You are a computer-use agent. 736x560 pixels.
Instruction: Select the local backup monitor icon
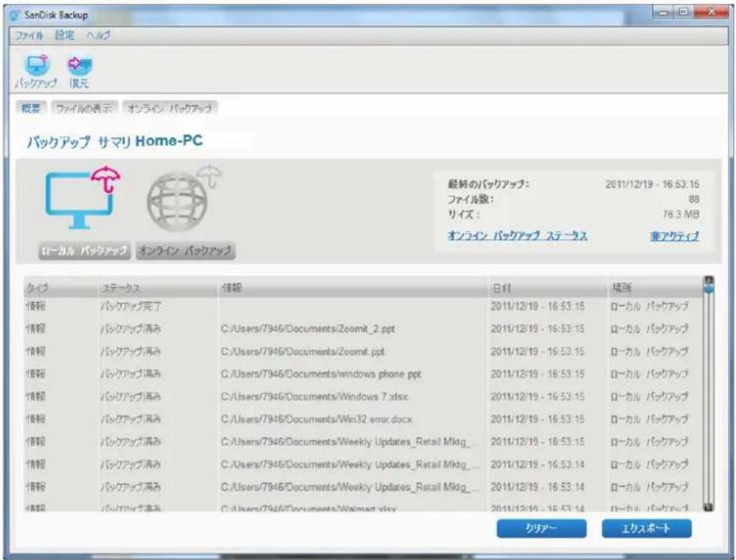pos(83,198)
